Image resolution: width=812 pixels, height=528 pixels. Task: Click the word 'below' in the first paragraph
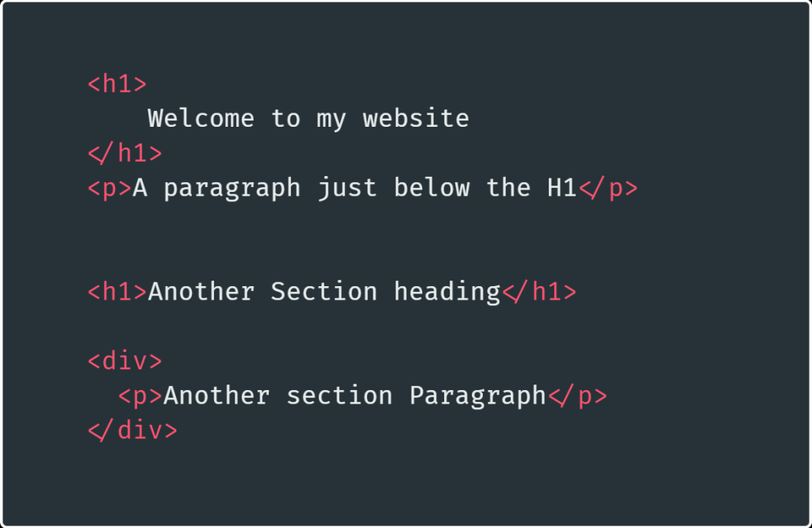[432, 187]
